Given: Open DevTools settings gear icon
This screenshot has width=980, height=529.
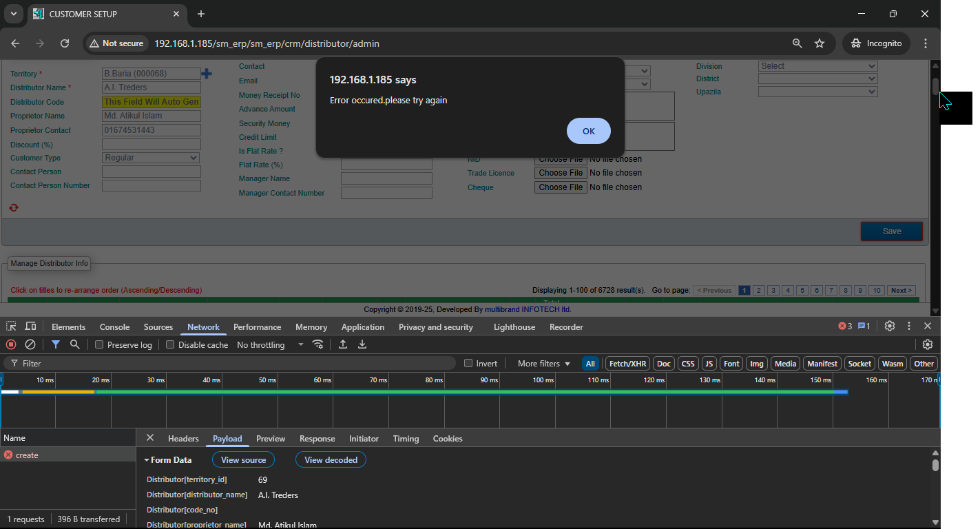Looking at the screenshot, I should (890, 326).
